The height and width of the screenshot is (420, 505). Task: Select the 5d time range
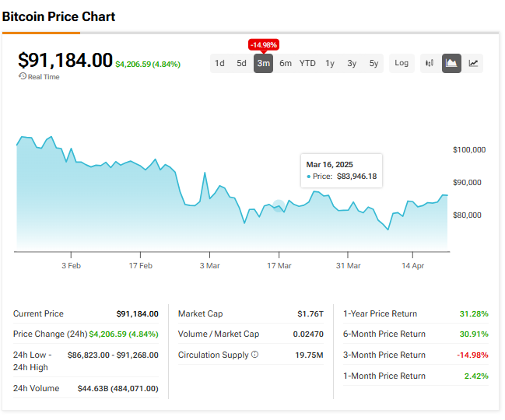241,63
